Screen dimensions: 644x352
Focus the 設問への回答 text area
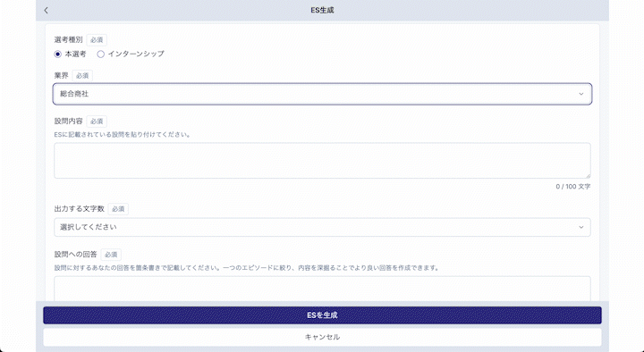pos(322,289)
